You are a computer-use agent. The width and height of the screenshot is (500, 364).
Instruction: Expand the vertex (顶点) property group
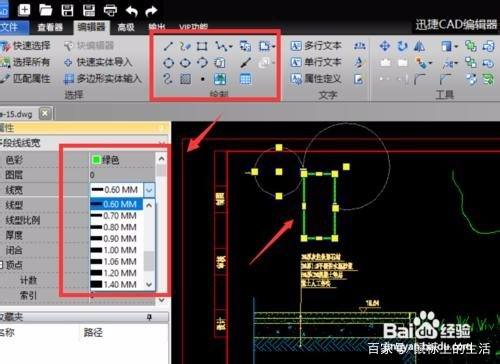(2, 265)
